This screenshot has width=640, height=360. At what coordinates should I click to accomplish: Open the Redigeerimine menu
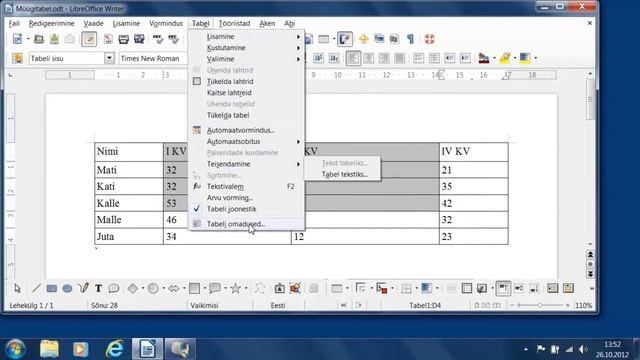[51, 23]
